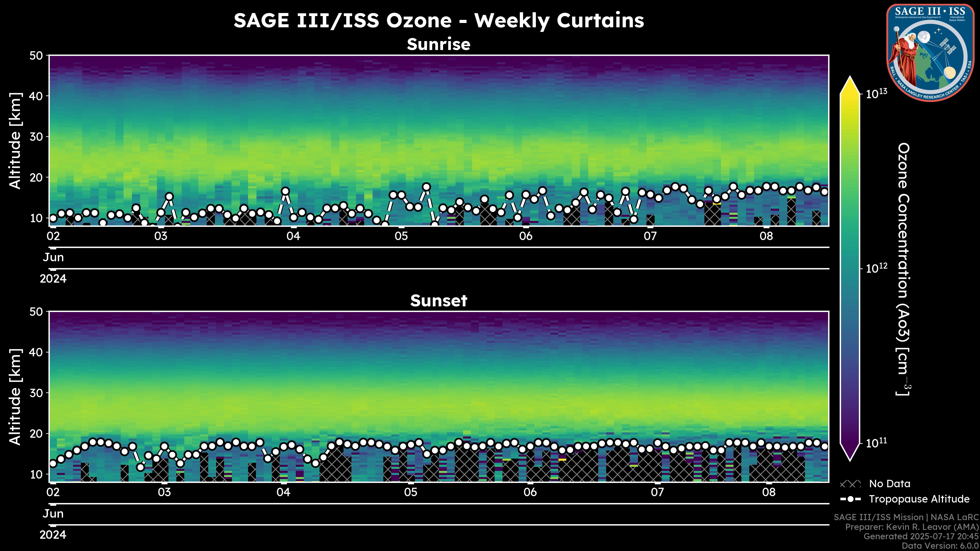Click the 2024 year label below Sunset
Screen dimensions: 980x551
pos(53,535)
